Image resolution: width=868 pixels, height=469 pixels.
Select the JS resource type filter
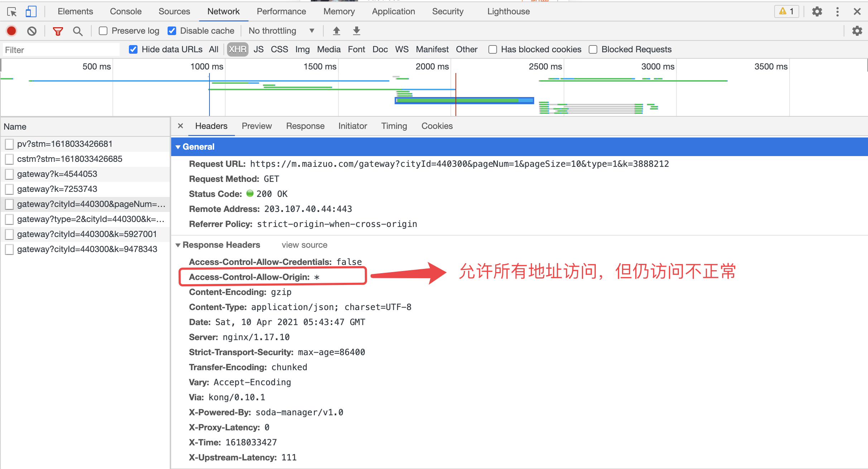coord(258,49)
